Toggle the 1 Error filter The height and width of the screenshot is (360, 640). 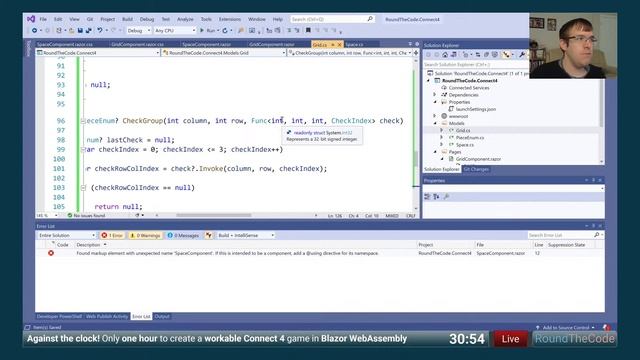pyautogui.click(x=112, y=236)
